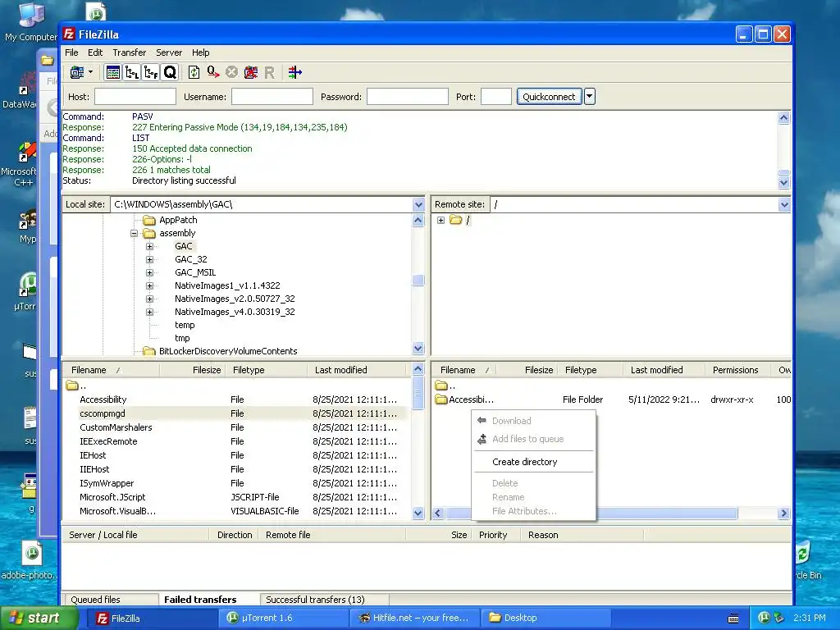Click the Quickconnect button
The image size is (840, 630).
point(549,97)
